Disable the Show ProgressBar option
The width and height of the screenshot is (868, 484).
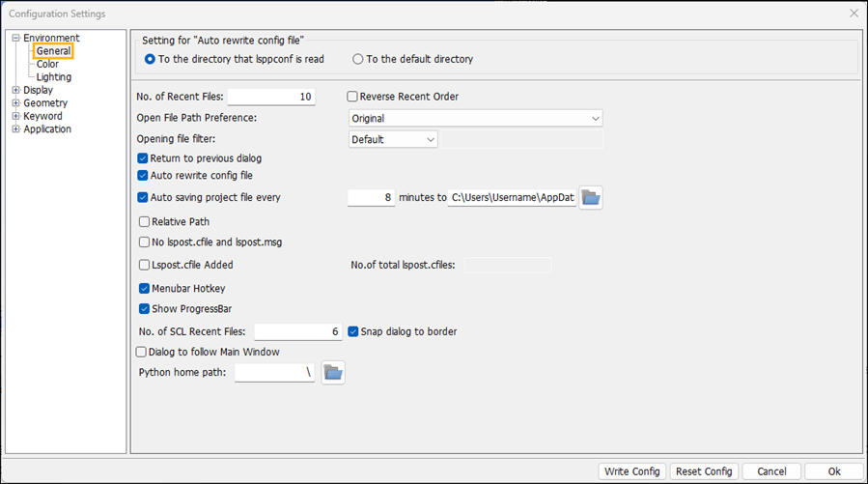coord(143,309)
